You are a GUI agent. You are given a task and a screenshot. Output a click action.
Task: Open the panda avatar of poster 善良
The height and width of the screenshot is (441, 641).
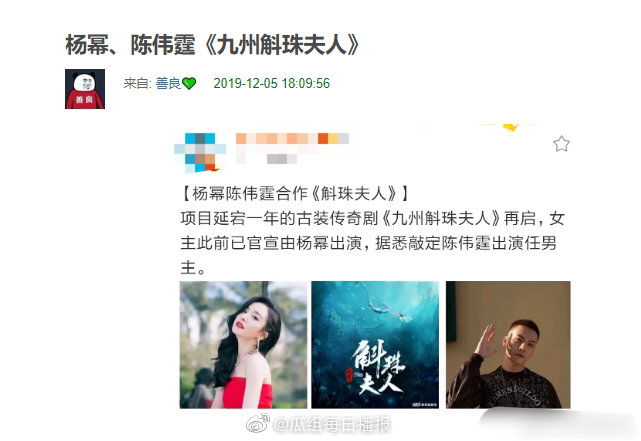(85, 89)
